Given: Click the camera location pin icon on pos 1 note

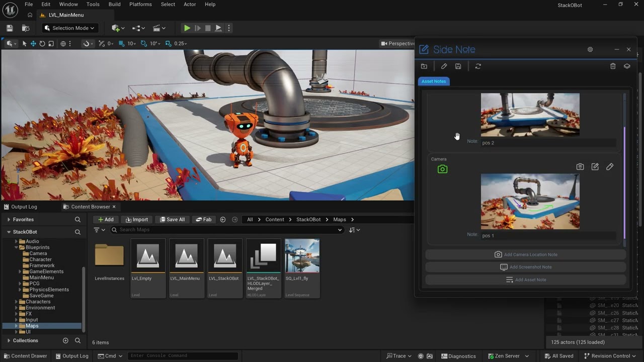Looking at the screenshot, I should pos(580,167).
